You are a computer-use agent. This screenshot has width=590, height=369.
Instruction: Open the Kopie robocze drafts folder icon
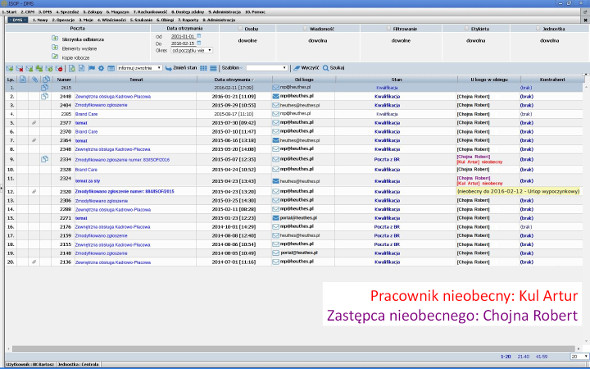pos(55,57)
